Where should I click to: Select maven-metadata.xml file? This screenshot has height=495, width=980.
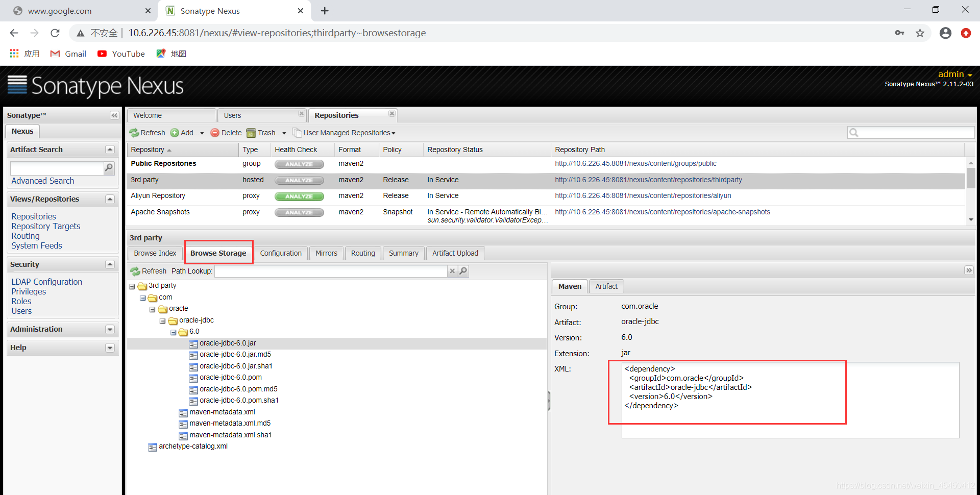pyautogui.click(x=222, y=412)
